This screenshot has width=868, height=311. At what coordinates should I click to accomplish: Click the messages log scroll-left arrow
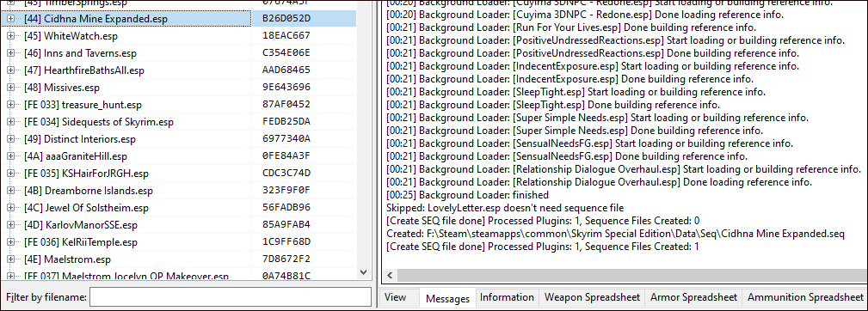tap(389, 275)
